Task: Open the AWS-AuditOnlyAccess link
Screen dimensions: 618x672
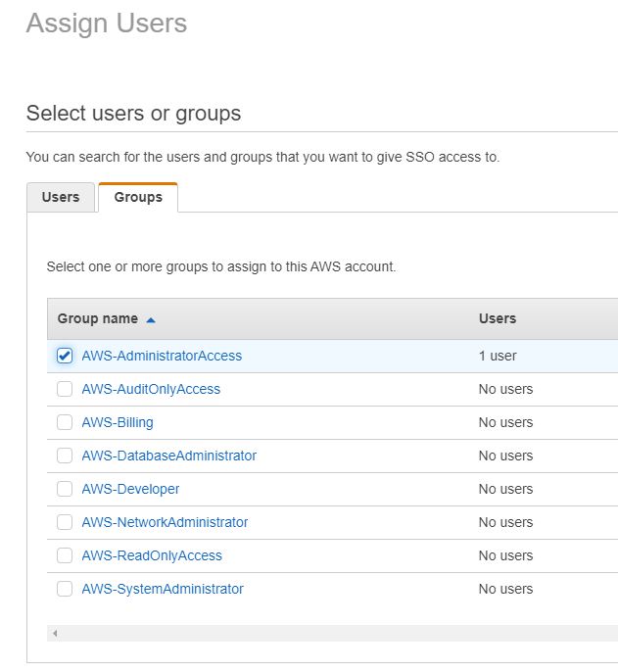Action: point(151,389)
